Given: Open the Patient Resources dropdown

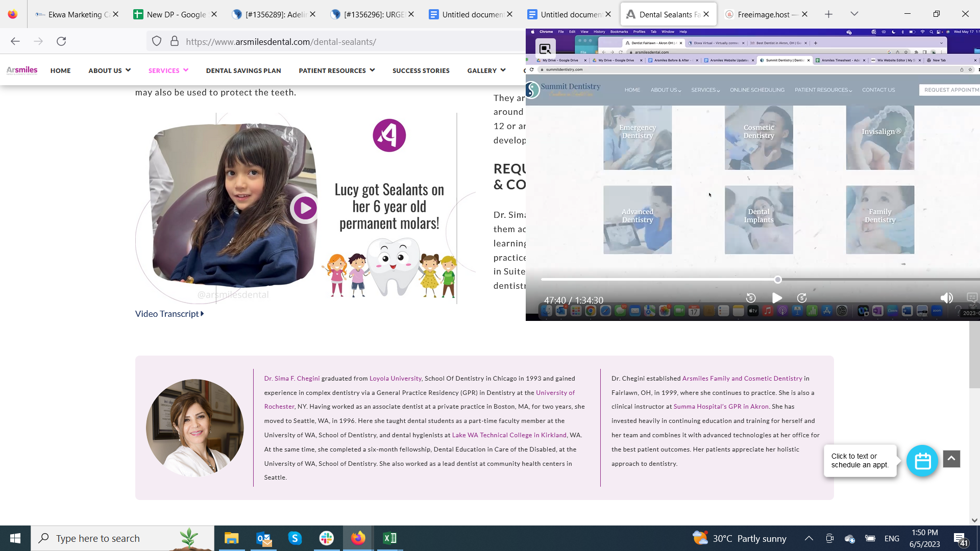Looking at the screenshot, I should coord(336,70).
